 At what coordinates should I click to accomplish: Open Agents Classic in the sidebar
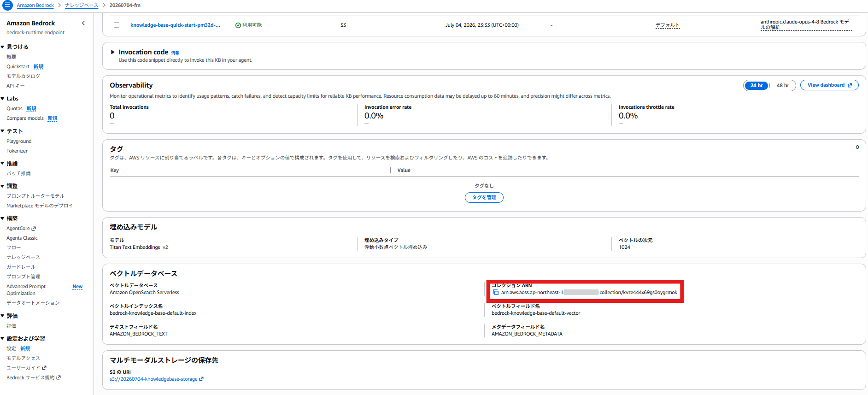pyautogui.click(x=22, y=238)
